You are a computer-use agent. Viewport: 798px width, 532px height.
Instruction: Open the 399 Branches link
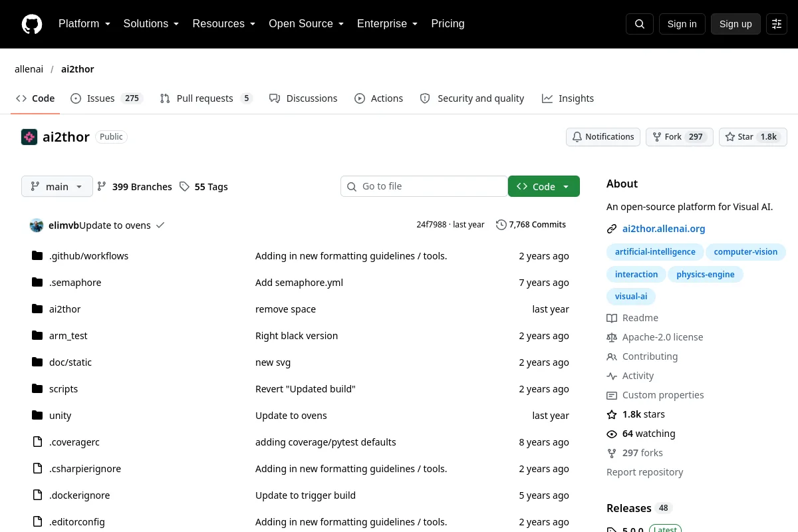(x=134, y=187)
